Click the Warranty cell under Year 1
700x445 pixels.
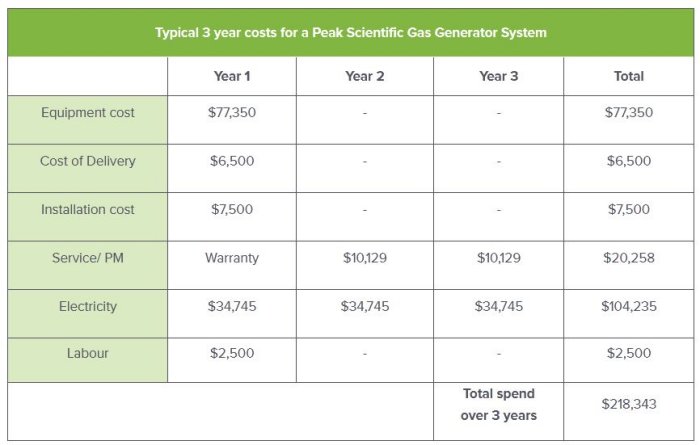231,258
